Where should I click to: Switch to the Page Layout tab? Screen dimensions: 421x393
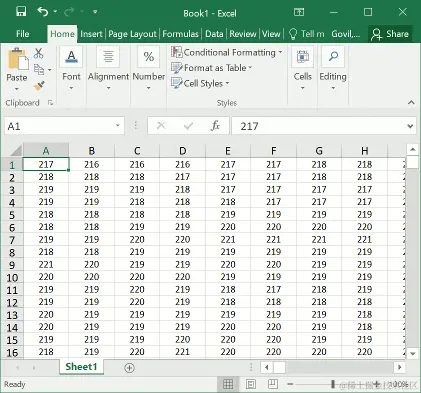coord(132,34)
